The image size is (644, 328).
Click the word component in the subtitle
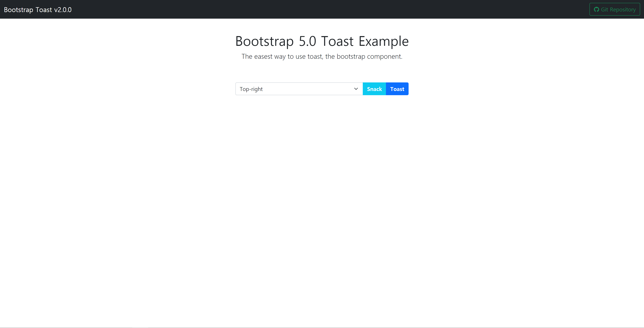click(x=384, y=57)
